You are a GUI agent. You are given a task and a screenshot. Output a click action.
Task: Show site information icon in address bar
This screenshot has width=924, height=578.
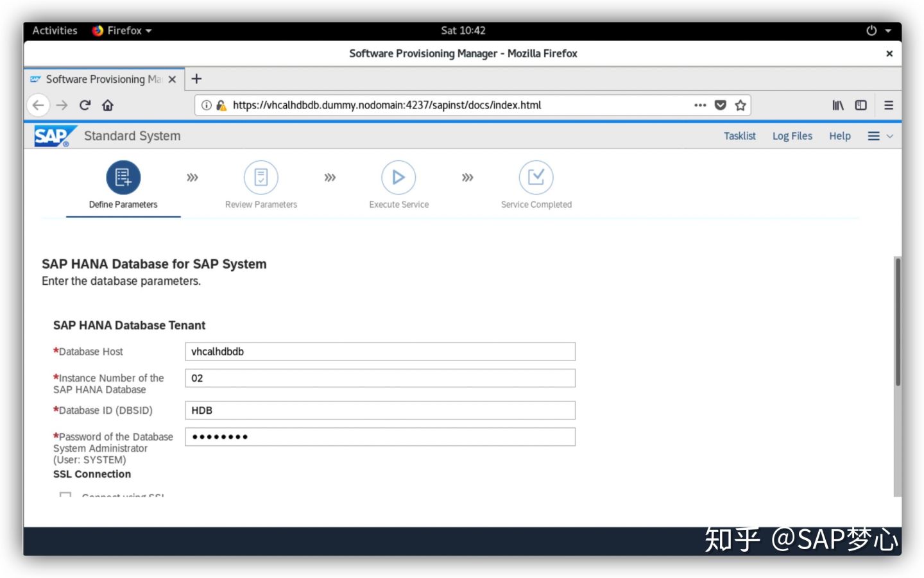click(x=207, y=105)
